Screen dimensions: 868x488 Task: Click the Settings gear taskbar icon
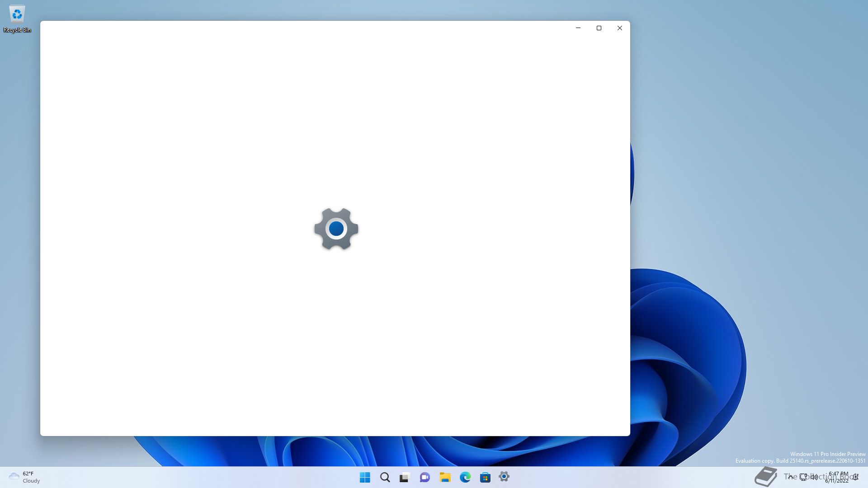tap(504, 477)
